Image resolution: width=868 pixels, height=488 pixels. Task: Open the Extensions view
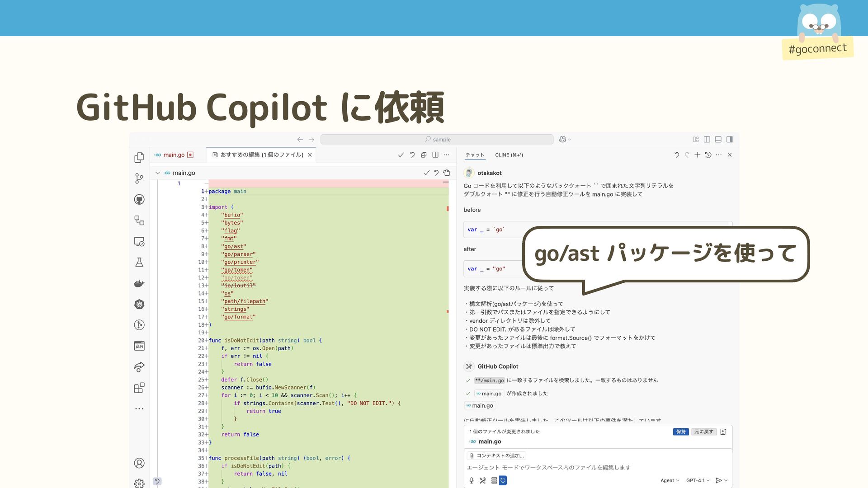pyautogui.click(x=139, y=388)
